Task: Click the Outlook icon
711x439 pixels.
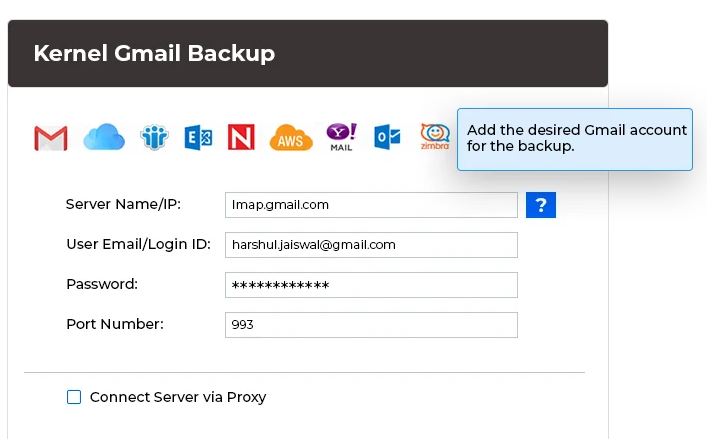Action: pos(387,137)
